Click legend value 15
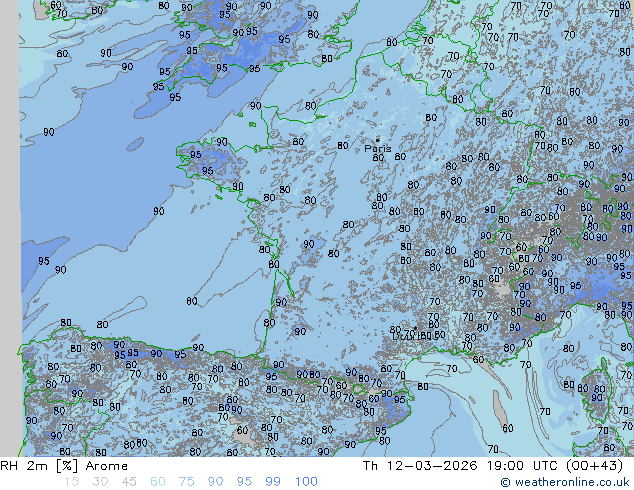Image resolution: width=634 pixels, height=490 pixels. click(71, 482)
